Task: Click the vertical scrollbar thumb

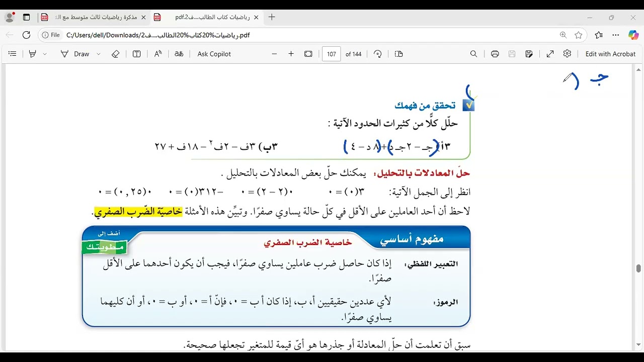Action: pos(638,268)
